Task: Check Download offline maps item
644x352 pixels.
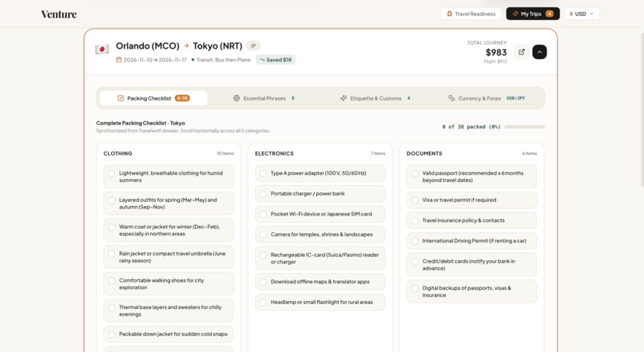Action: pos(263,283)
